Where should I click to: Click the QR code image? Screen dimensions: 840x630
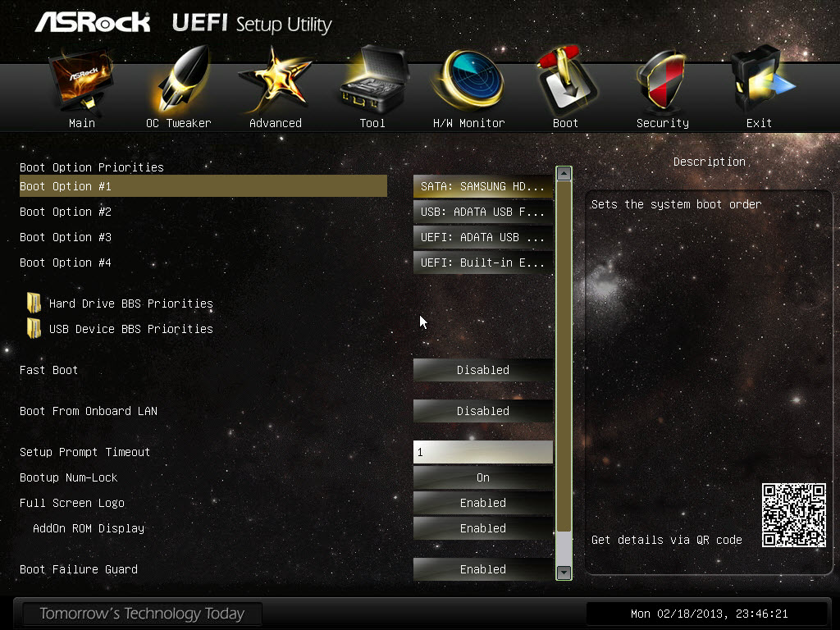coord(794,515)
